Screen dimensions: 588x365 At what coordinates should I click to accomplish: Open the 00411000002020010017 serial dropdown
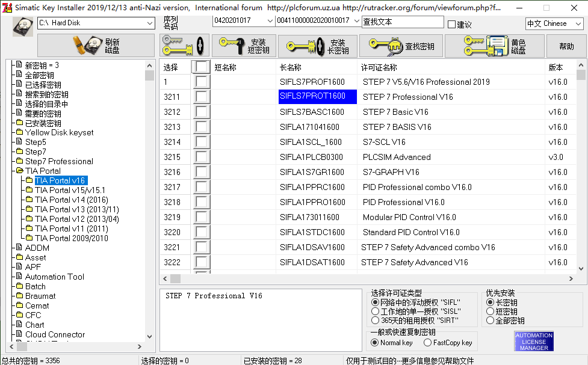[x=357, y=21]
